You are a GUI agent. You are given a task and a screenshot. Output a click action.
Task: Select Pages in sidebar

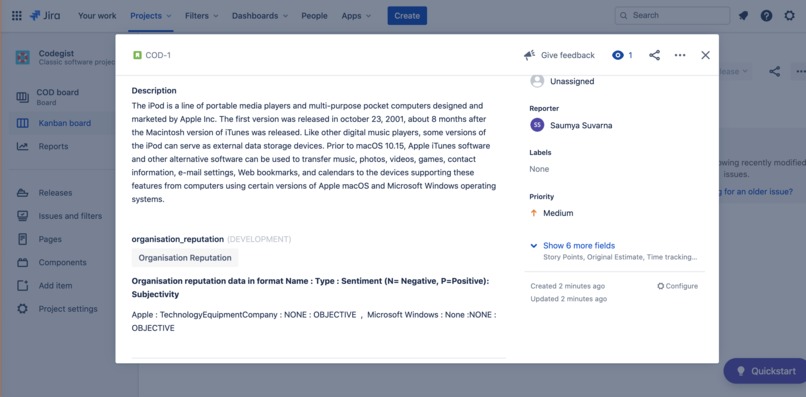coord(50,239)
